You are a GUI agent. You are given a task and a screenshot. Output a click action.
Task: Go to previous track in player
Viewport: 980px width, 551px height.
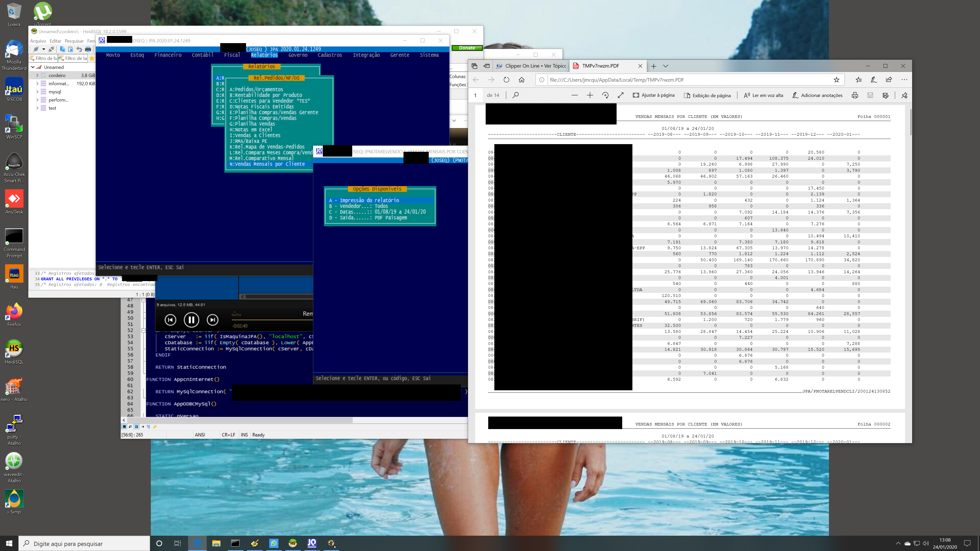(170, 320)
